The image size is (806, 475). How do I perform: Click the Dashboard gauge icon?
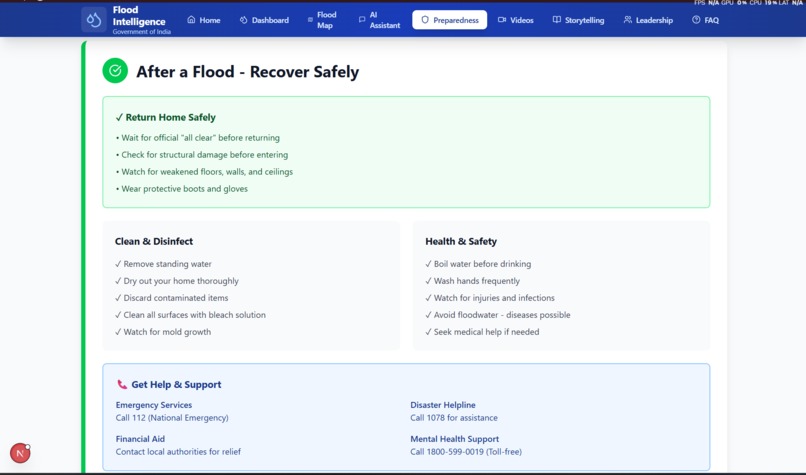[x=244, y=20]
